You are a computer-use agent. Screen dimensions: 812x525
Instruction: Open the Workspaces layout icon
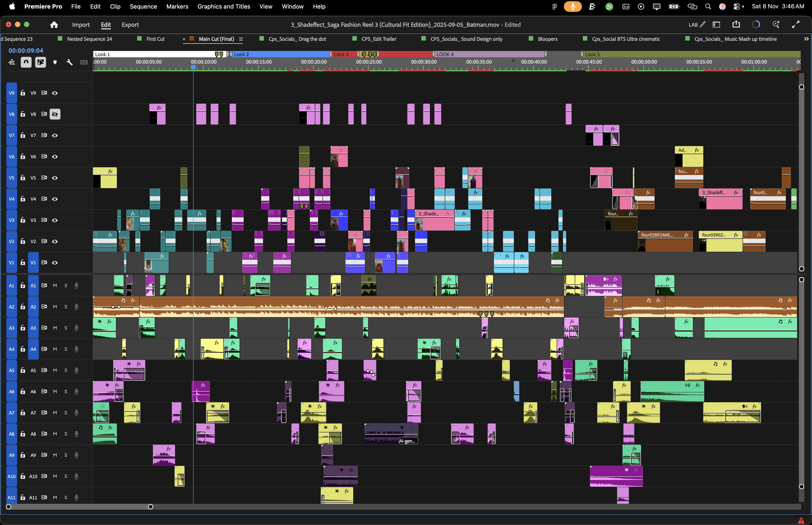(716, 25)
